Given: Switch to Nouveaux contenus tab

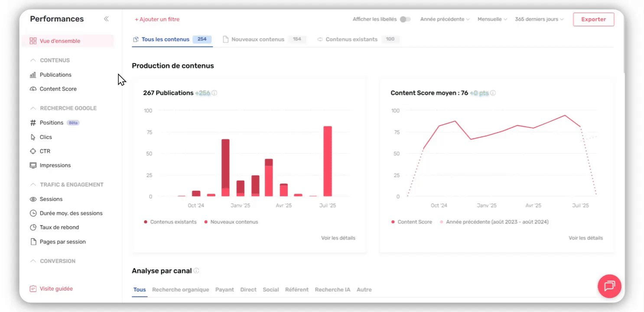Looking at the screenshot, I should 264,39.
